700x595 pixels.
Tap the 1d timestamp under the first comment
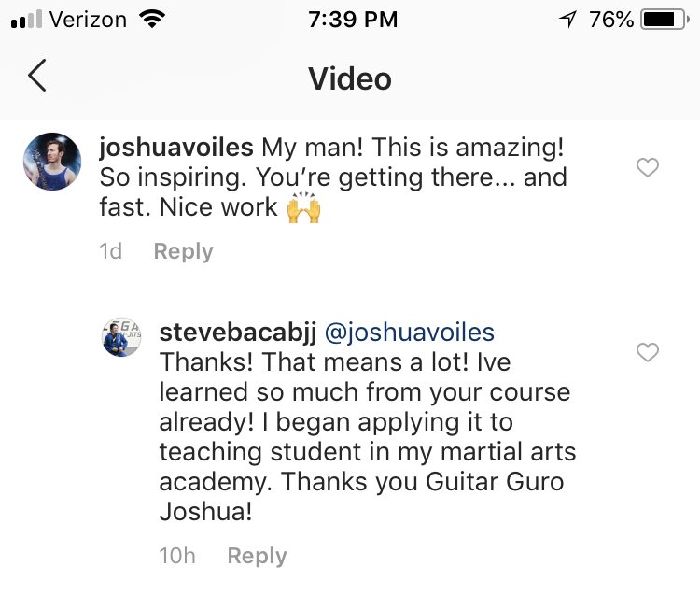tap(111, 251)
